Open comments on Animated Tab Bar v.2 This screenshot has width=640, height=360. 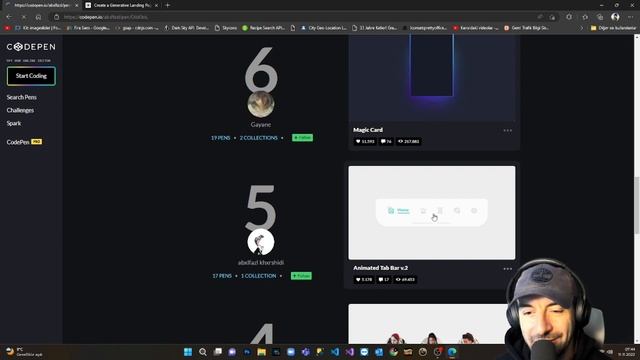[x=384, y=280]
